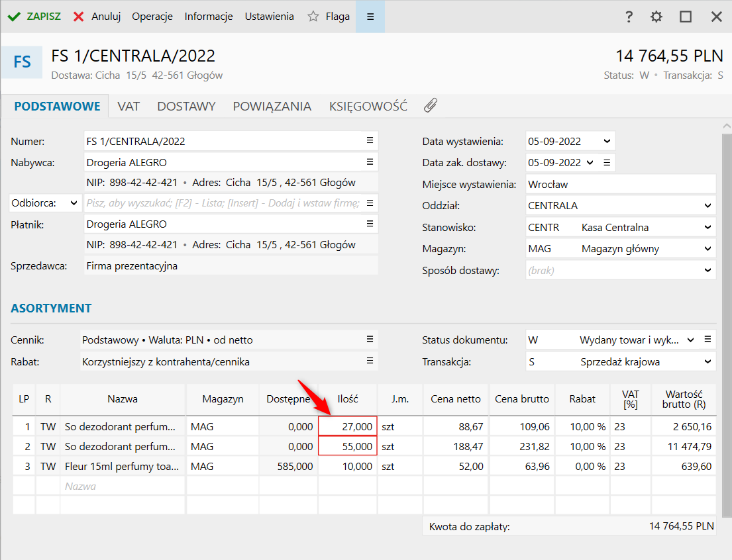Click Anuluj to cancel changes
The width and height of the screenshot is (732, 560).
click(x=97, y=17)
